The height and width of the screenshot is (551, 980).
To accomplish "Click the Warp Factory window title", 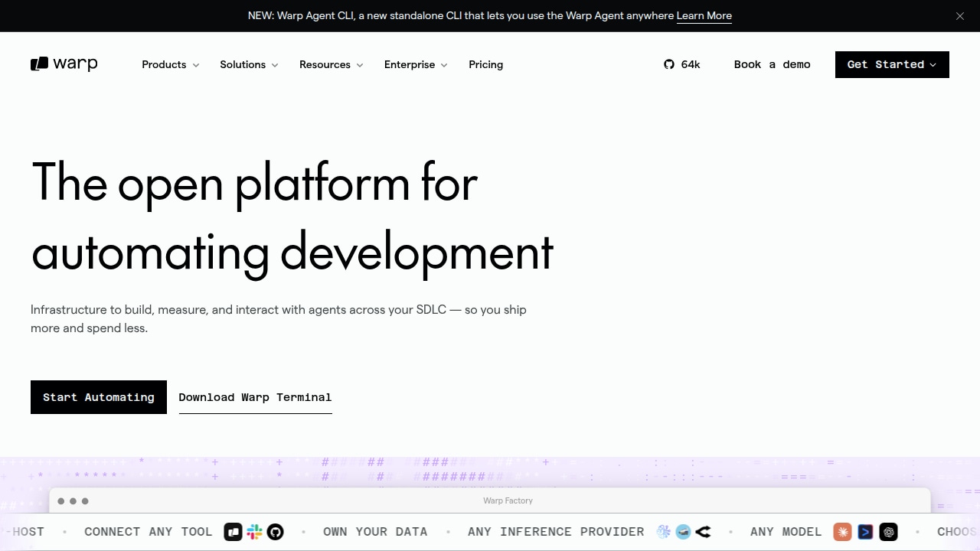I will (x=508, y=500).
